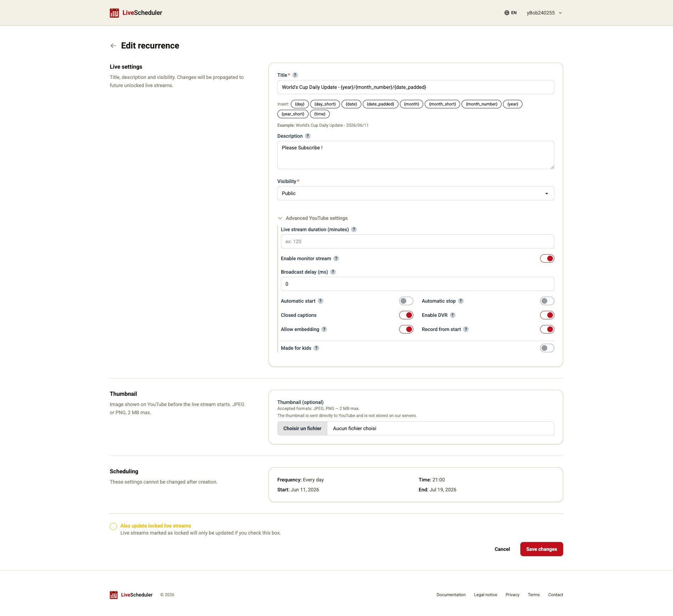Disable the Enable monitor stream toggle

click(x=547, y=258)
